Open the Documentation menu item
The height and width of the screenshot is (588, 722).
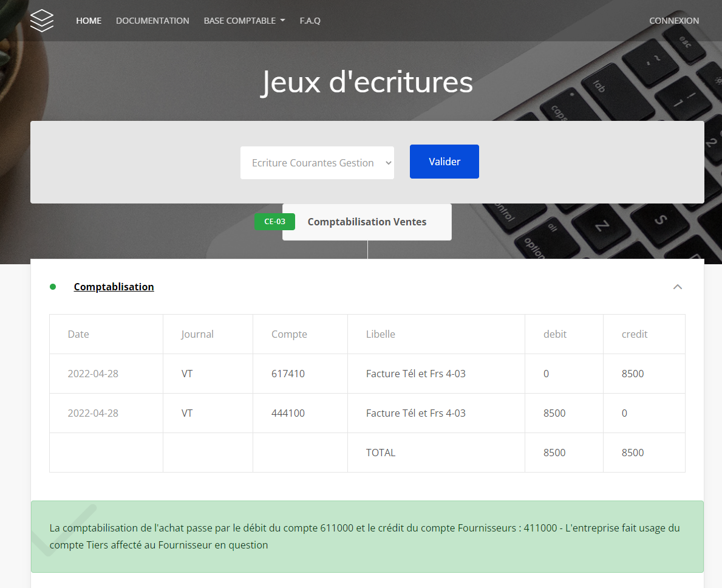click(152, 21)
